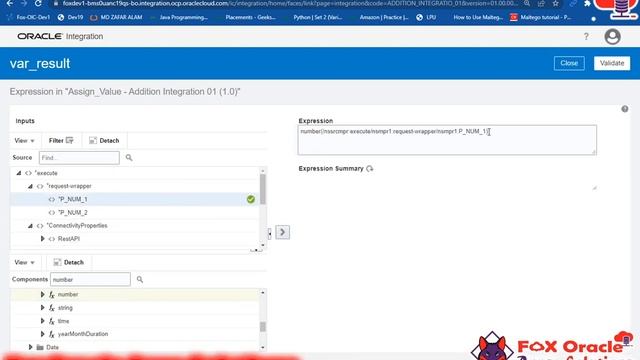Click green check mark on P_NUM_1 row

click(251, 199)
